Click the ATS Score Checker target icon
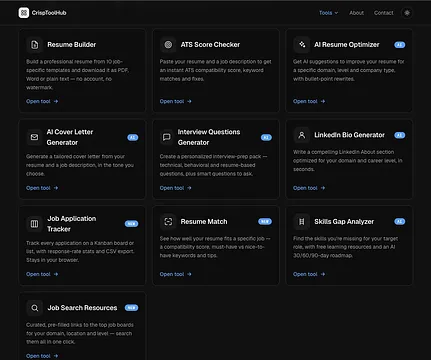This screenshot has width=431, height=360. [168, 45]
